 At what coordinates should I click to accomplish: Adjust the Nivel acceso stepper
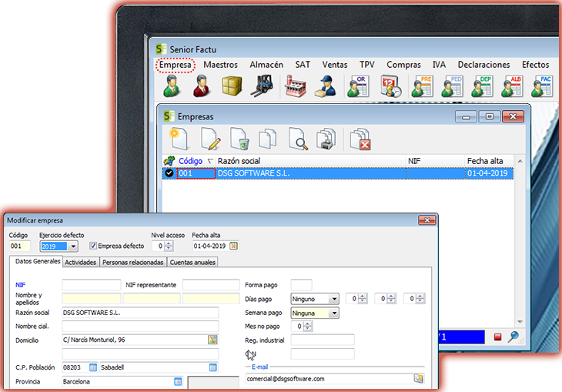click(x=169, y=246)
